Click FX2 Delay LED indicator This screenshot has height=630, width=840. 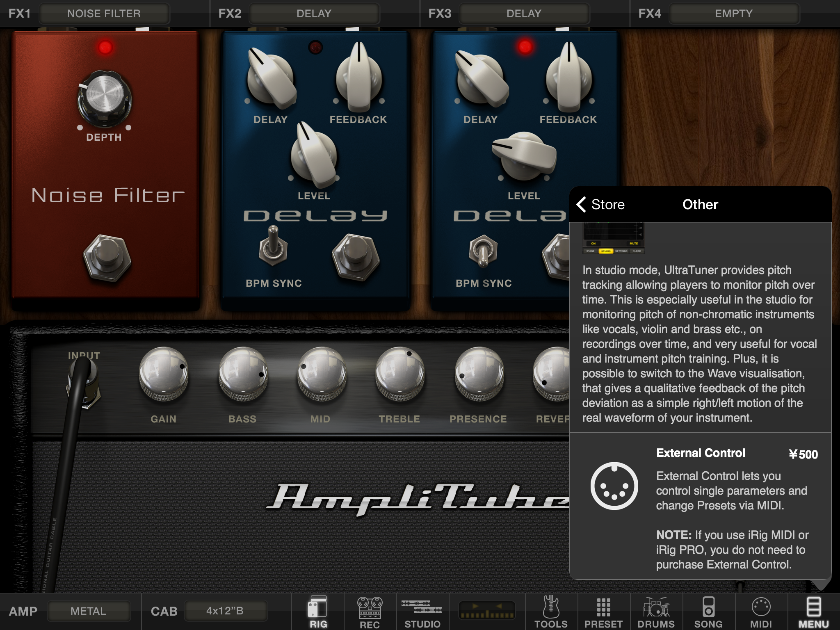click(x=315, y=48)
